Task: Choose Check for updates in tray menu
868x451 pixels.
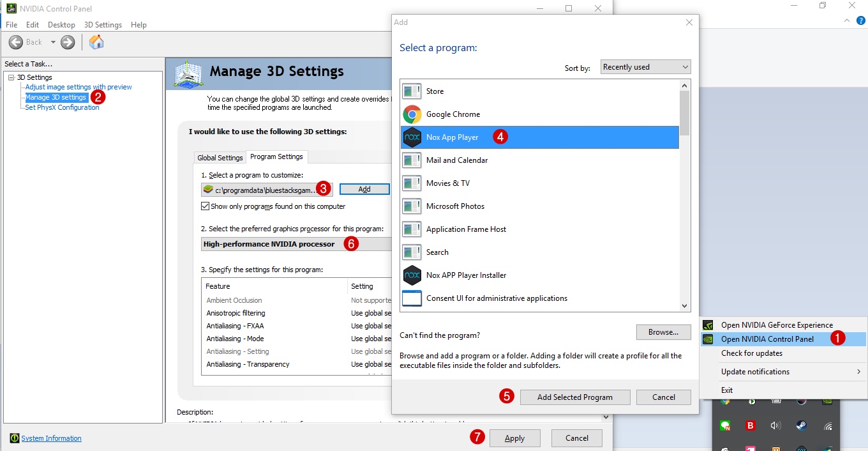Action: coord(751,353)
